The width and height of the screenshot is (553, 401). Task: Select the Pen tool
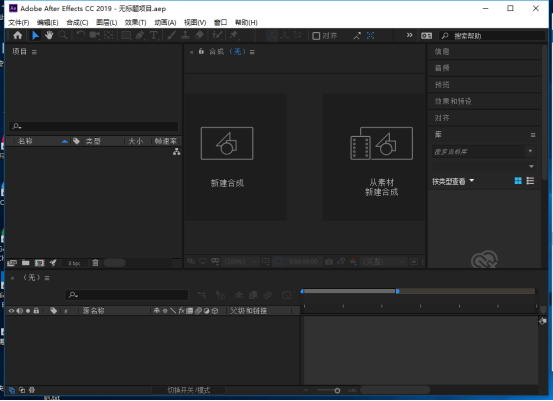(x=140, y=35)
